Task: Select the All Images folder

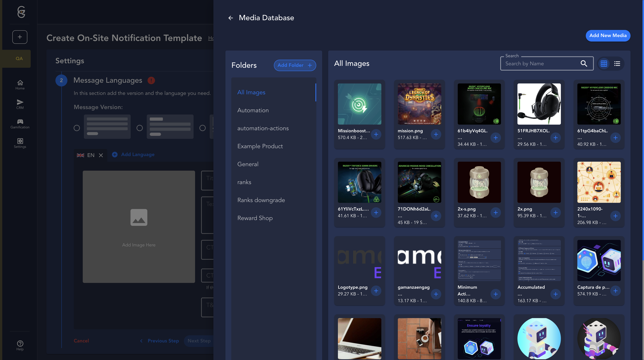Action: pos(251,92)
